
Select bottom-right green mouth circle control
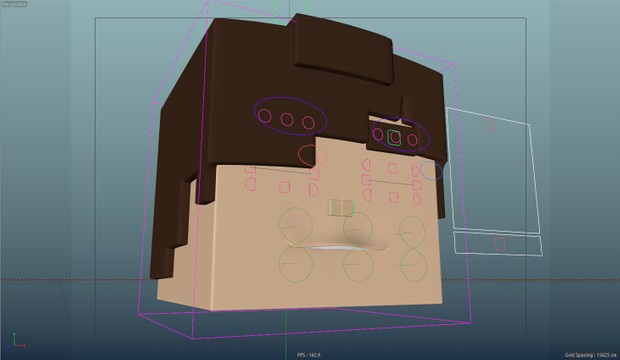coord(413,265)
